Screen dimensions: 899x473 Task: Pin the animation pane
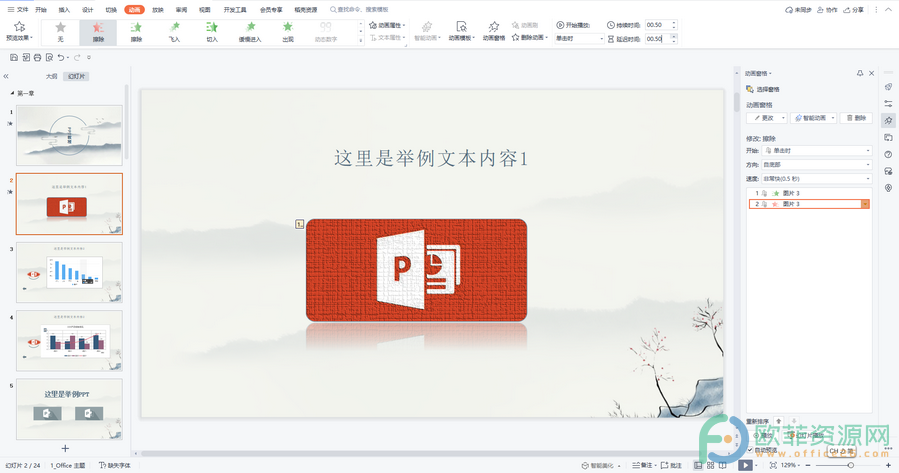[x=859, y=73]
